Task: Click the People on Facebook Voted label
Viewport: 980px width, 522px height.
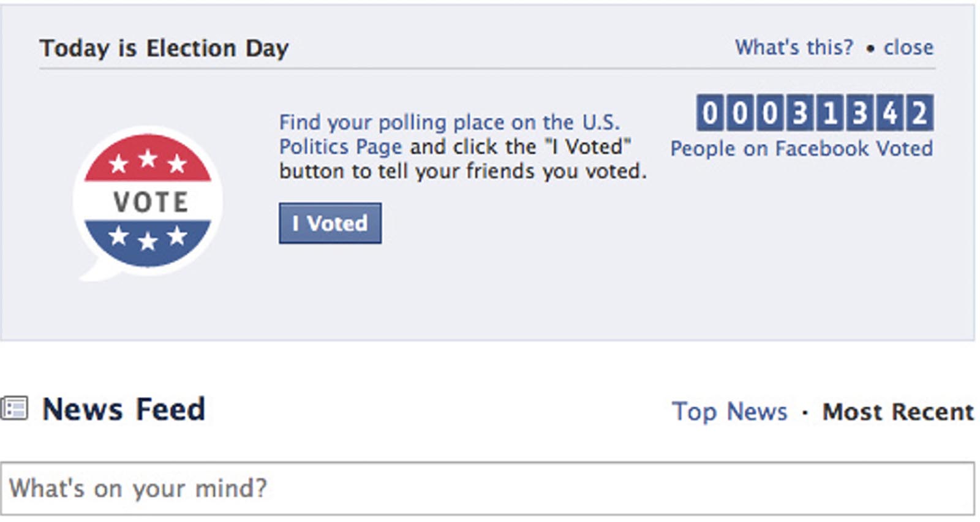Action: click(x=801, y=149)
